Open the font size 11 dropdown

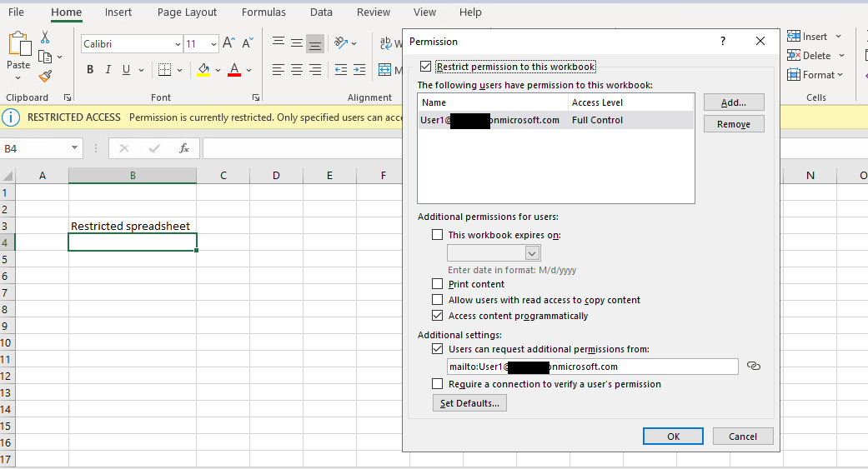click(213, 43)
